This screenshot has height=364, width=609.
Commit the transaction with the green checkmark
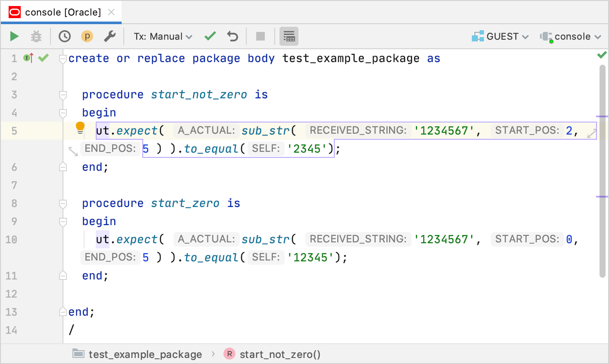[x=210, y=36]
